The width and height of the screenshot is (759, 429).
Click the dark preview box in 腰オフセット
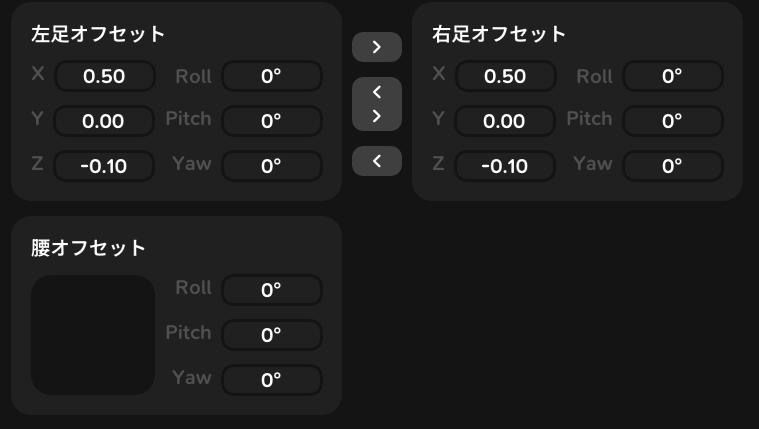(93, 335)
